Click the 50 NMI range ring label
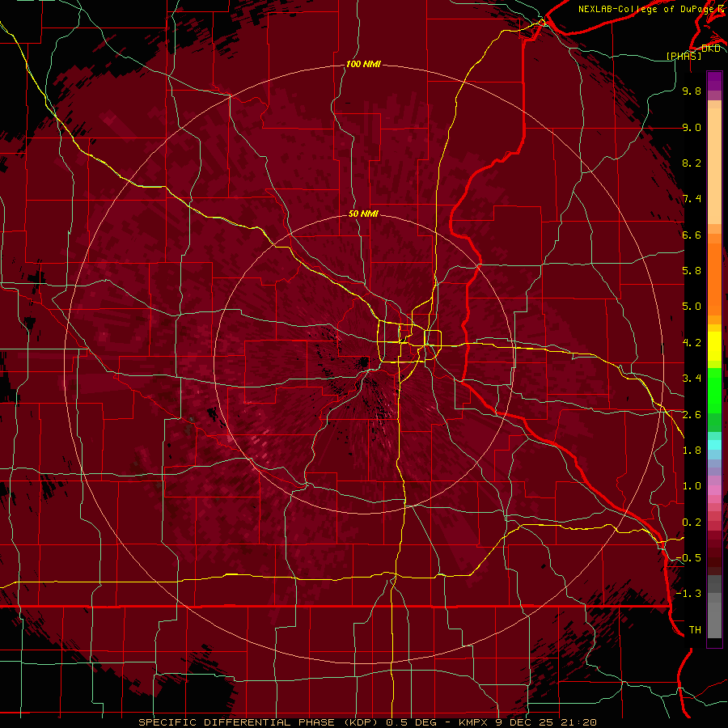Viewport: 728px width, 728px height. [363, 214]
